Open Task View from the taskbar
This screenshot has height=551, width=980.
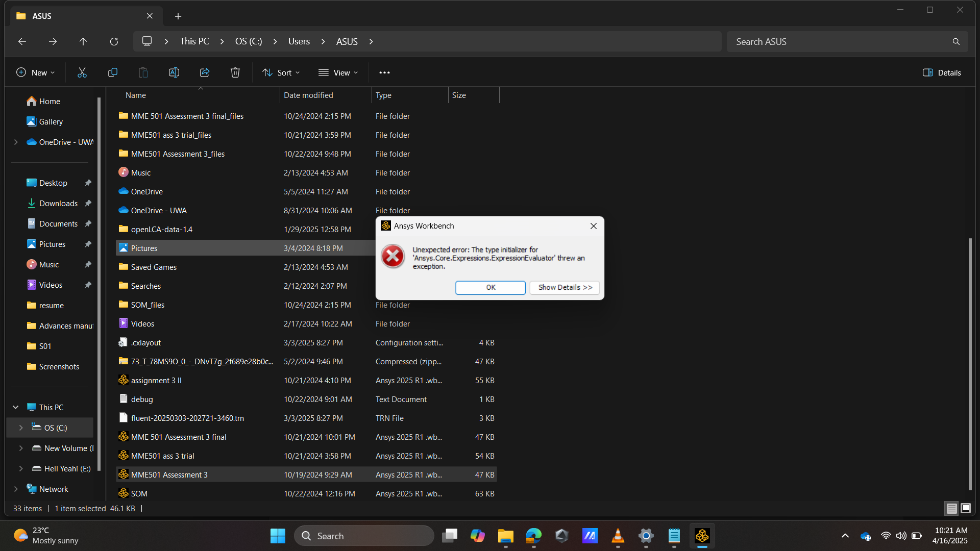449,536
